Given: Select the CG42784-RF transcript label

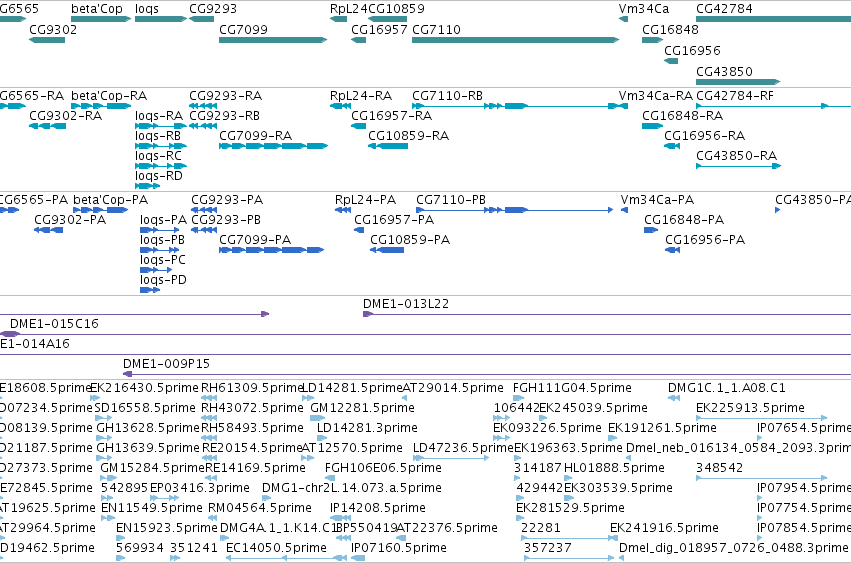Looking at the screenshot, I should click(735, 96).
